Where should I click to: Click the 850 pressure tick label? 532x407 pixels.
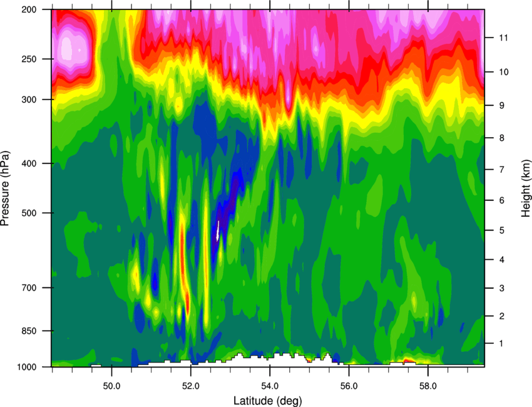pos(29,331)
